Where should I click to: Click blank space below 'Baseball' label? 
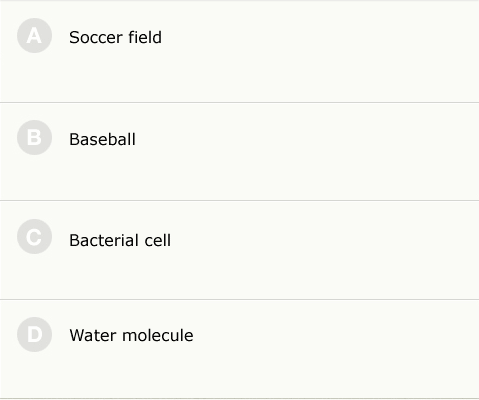pos(239,175)
